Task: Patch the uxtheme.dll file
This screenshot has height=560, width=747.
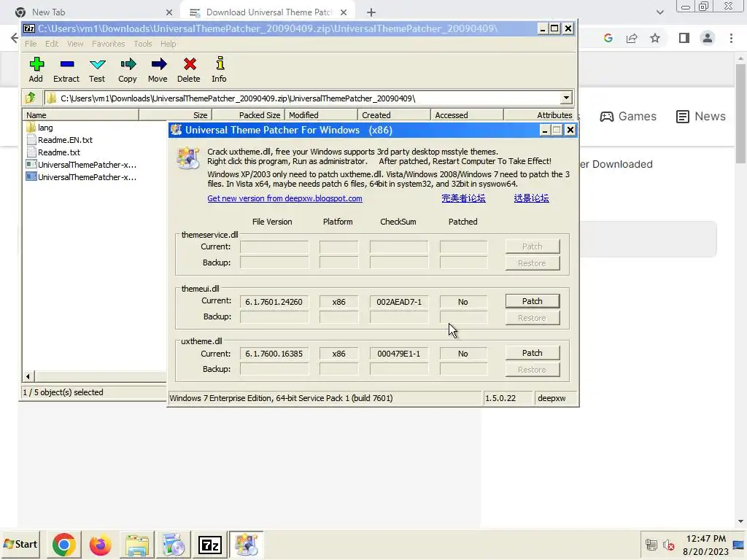Action: tap(532, 353)
